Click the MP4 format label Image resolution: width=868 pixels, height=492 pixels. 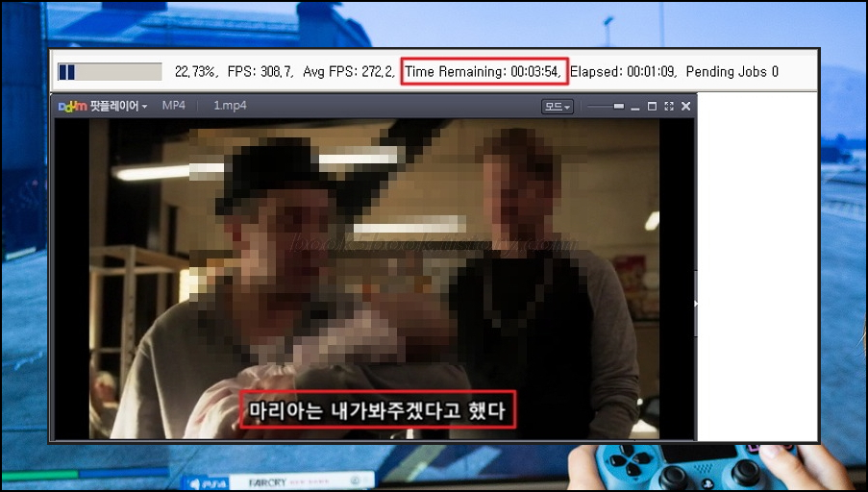173,105
